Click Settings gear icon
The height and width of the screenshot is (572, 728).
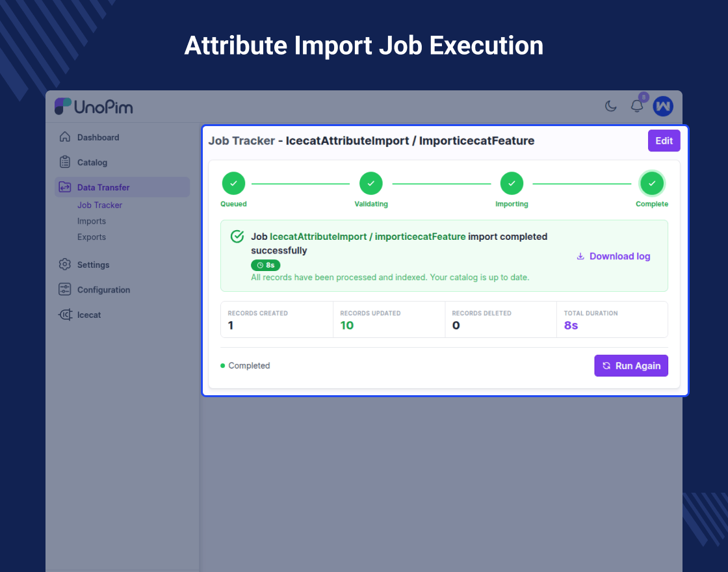coord(65,264)
